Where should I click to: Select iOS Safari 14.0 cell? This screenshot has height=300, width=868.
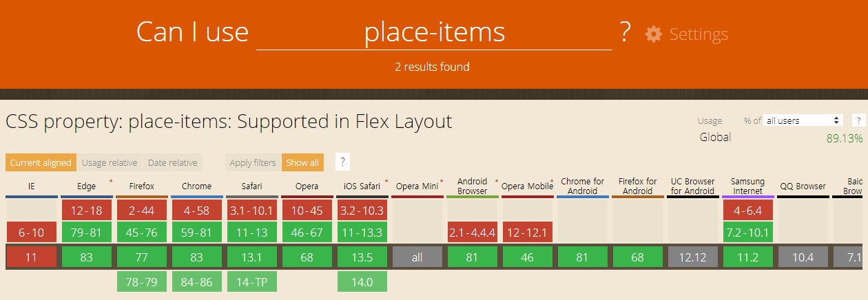pos(362,281)
